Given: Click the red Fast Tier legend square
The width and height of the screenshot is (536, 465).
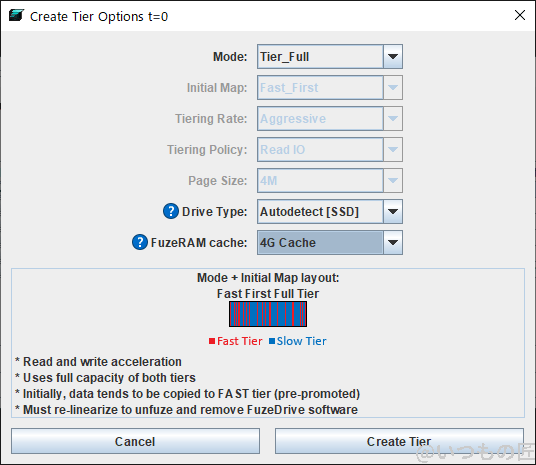Looking at the screenshot, I should pyautogui.click(x=212, y=341).
